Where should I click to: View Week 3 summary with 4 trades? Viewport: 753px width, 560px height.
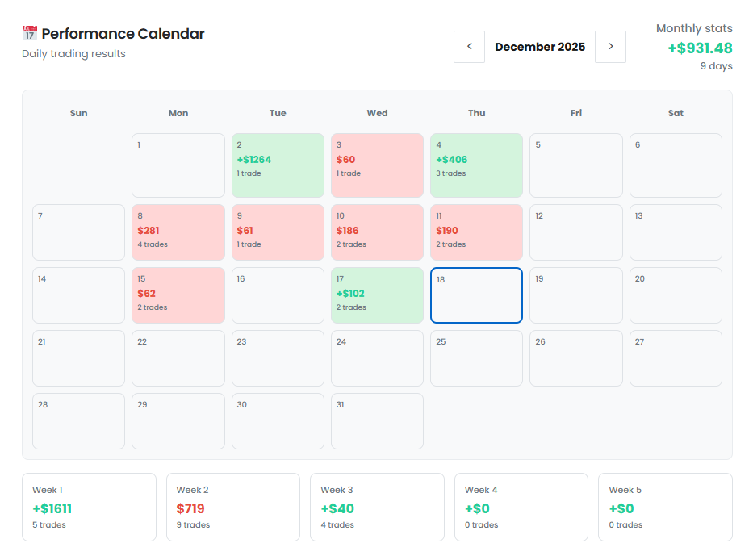tap(377, 507)
